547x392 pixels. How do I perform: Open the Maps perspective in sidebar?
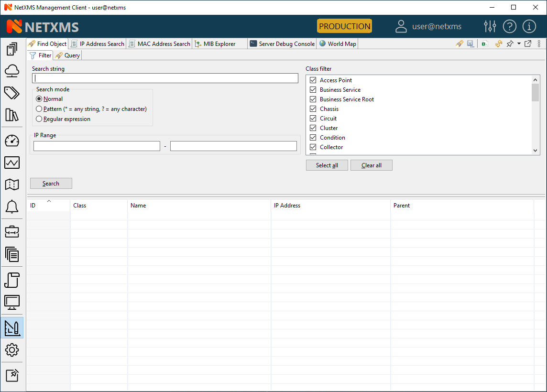(12, 185)
